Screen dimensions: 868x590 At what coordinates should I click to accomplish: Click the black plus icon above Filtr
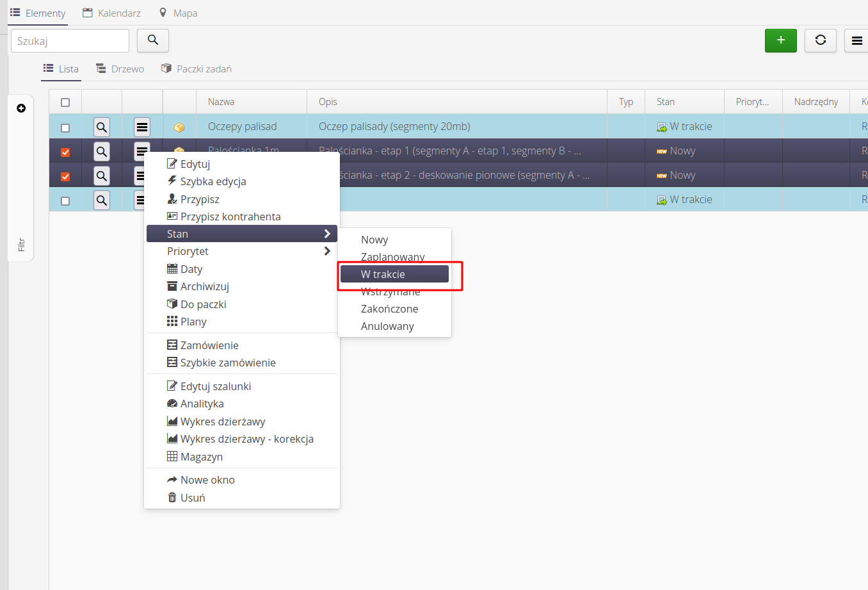tap(21, 108)
